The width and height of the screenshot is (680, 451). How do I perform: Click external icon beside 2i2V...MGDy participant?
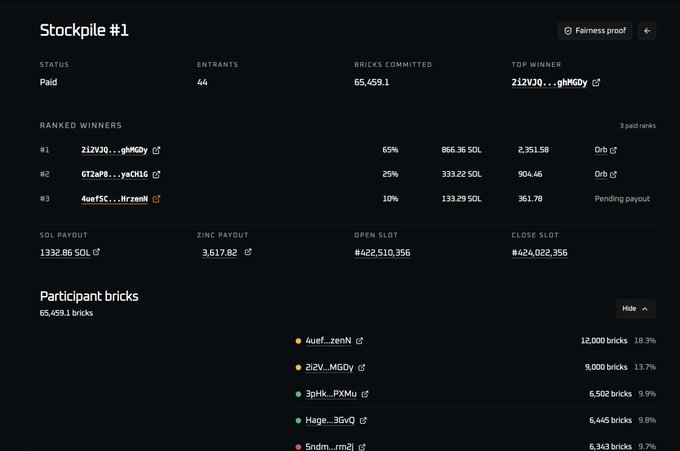pos(362,367)
